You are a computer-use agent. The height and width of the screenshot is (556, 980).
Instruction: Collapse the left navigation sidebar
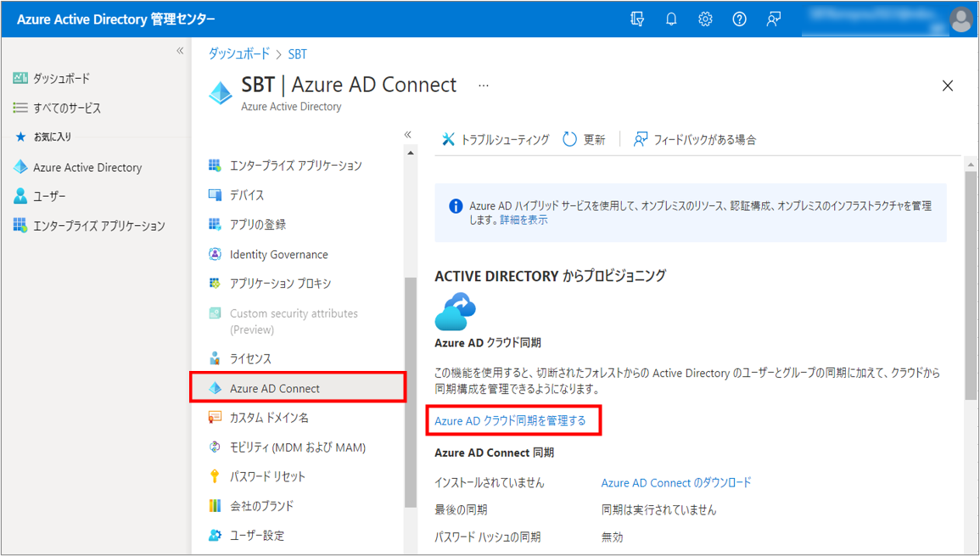coord(180,51)
